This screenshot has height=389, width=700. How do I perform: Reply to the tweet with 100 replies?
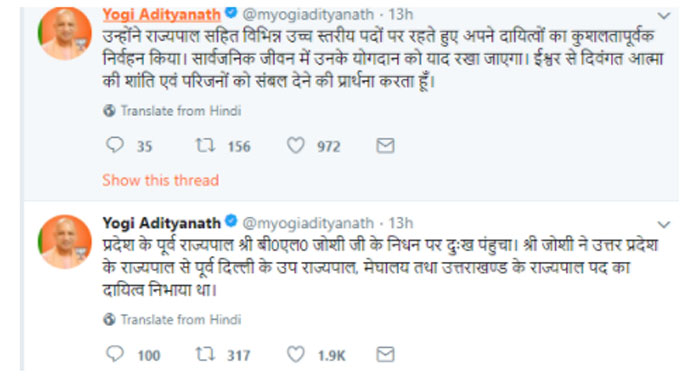[x=115, y=354]
